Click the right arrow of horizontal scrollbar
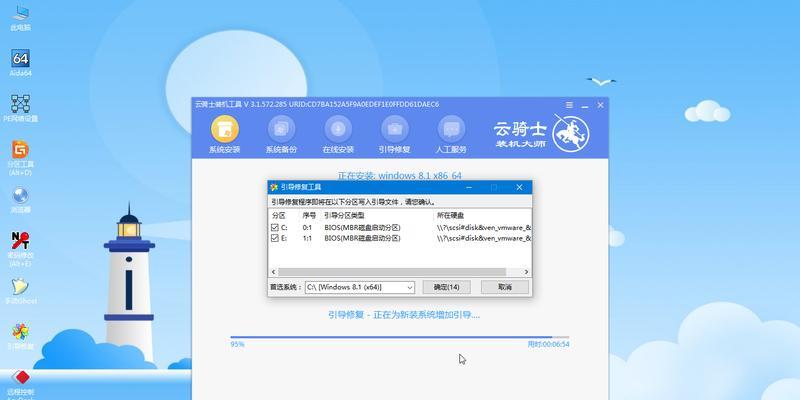800x400 pixels. click(x=527, y=272)
